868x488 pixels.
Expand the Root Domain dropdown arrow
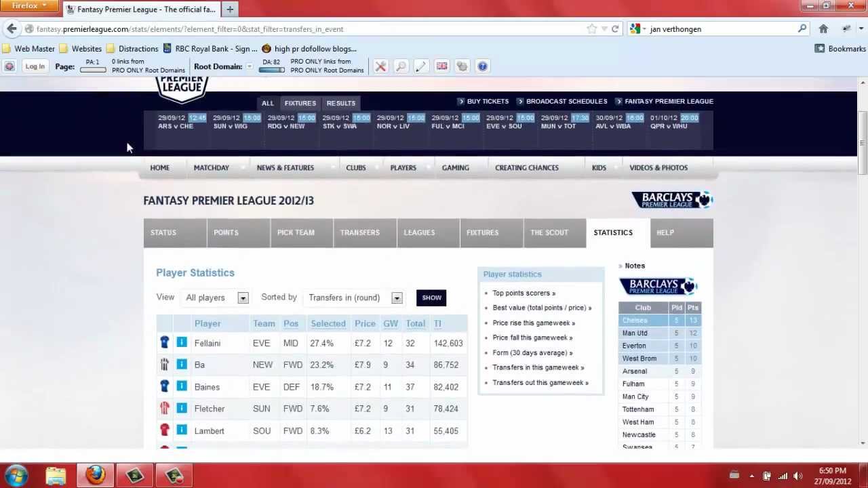click(250, 66)
